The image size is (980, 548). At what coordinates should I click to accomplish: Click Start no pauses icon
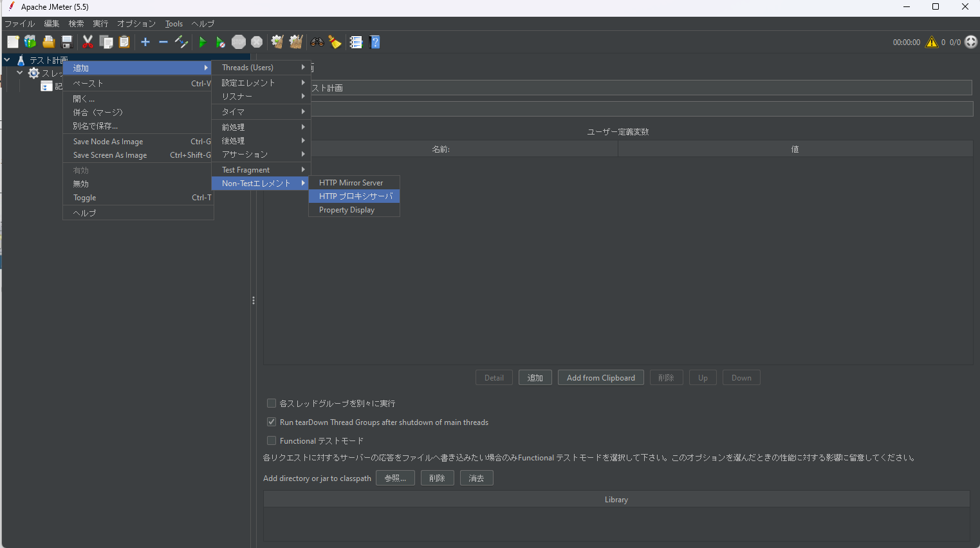click(x=221, y=42)
